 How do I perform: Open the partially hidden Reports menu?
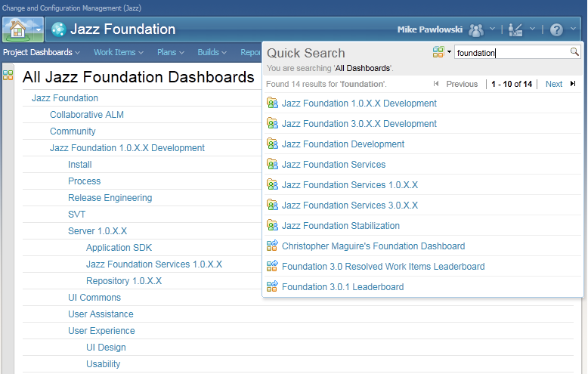[250, 52]
